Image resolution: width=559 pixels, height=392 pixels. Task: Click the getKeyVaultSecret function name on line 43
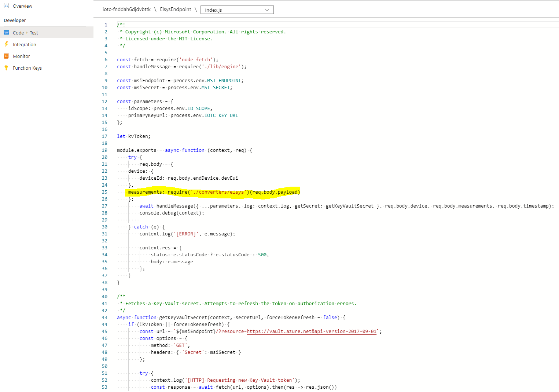[x=180, y=317]
